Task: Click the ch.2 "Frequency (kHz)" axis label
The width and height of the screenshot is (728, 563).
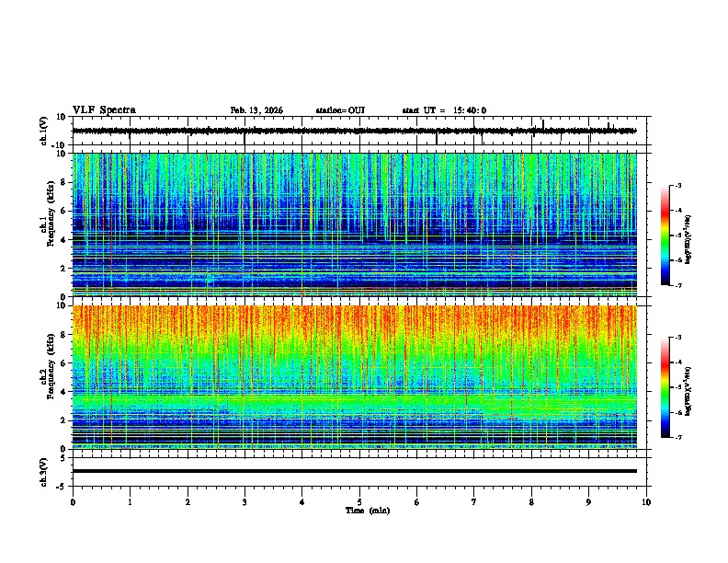Action: coord(51,366)
